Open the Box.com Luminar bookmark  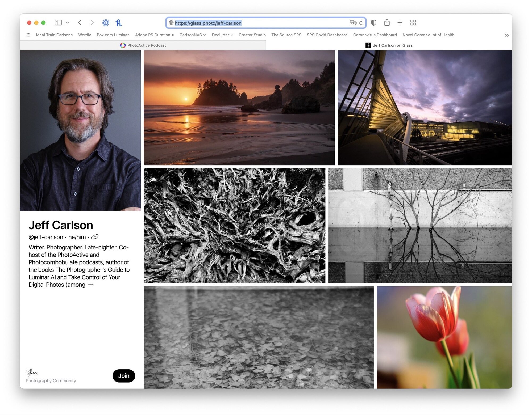[113, 35]
